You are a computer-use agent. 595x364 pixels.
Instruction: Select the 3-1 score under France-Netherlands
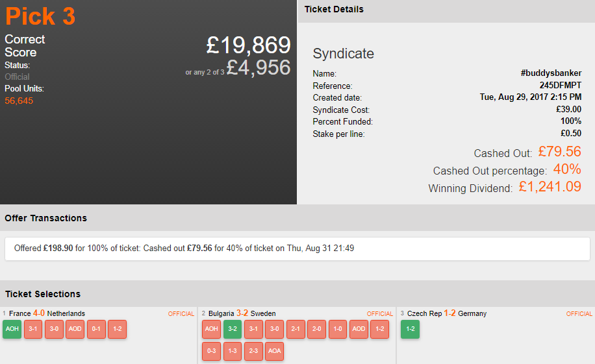33,329
